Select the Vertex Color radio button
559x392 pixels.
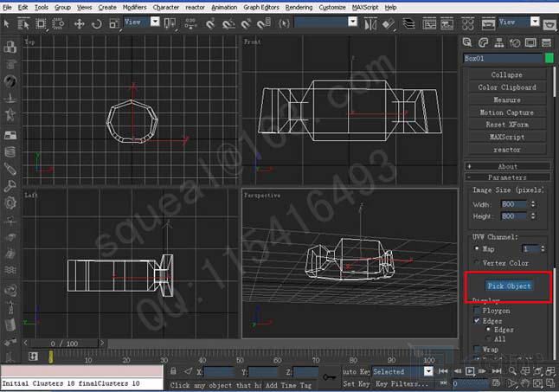click(x=477, y=263)
